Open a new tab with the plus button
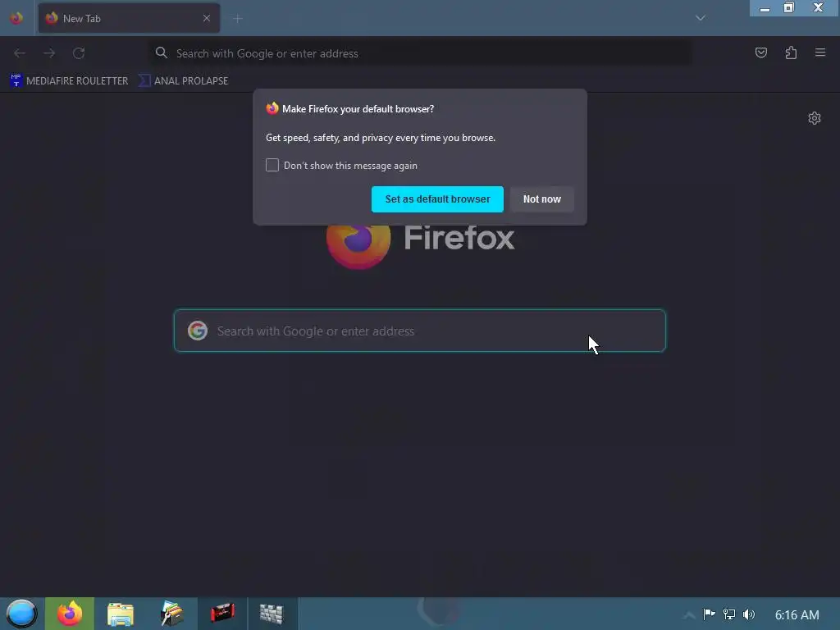 click(x=238, y=19)
